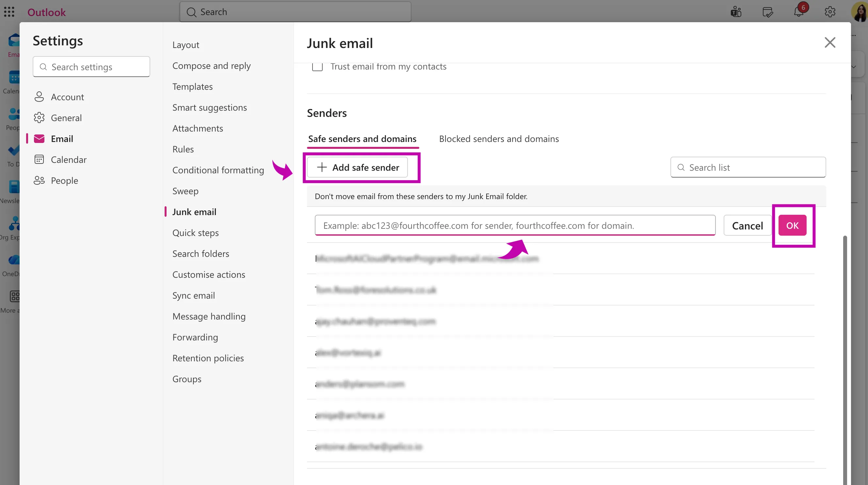
Task: Click Add safe sender button
Action: 357,167
